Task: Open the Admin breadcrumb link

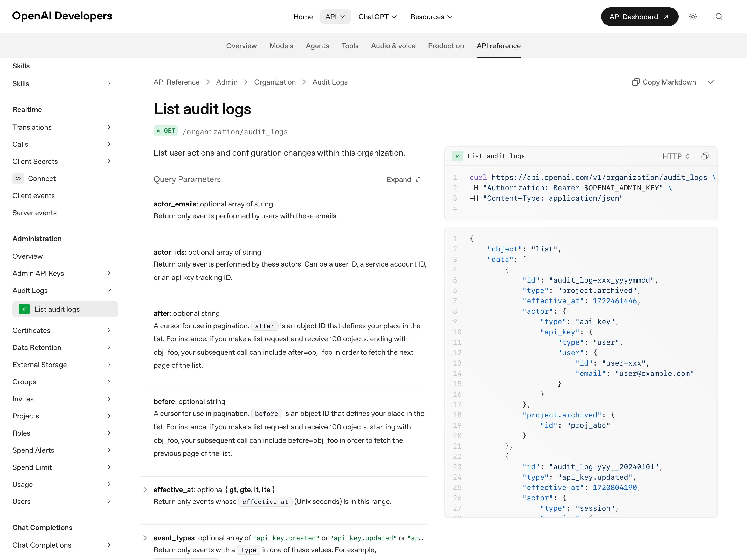Action: [227, 82]
